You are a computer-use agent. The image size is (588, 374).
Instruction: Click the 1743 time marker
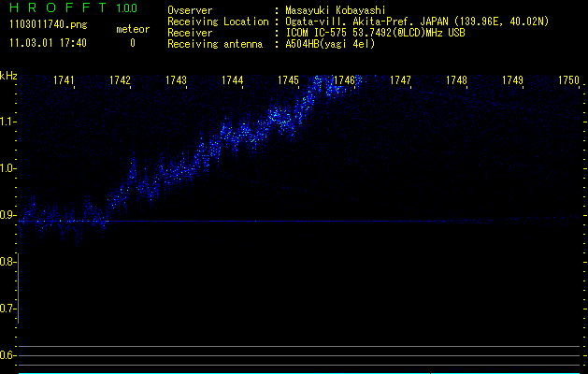click(x=176, y=80)
